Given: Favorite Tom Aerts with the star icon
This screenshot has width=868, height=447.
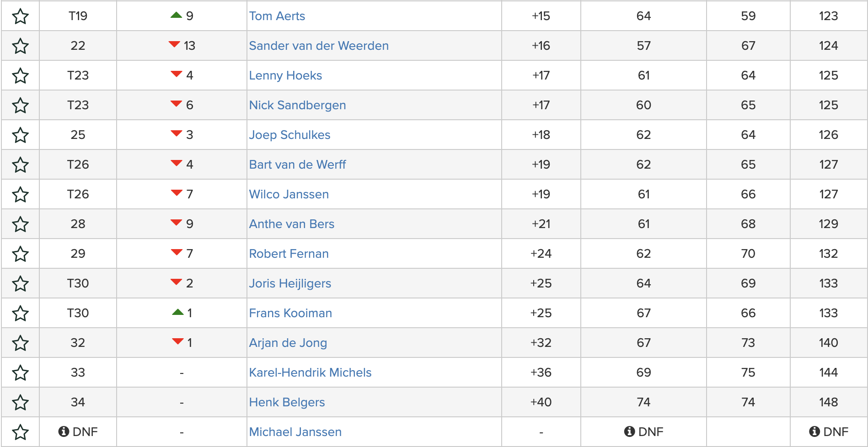Looking at the screenshot, I should coord(20,16).
